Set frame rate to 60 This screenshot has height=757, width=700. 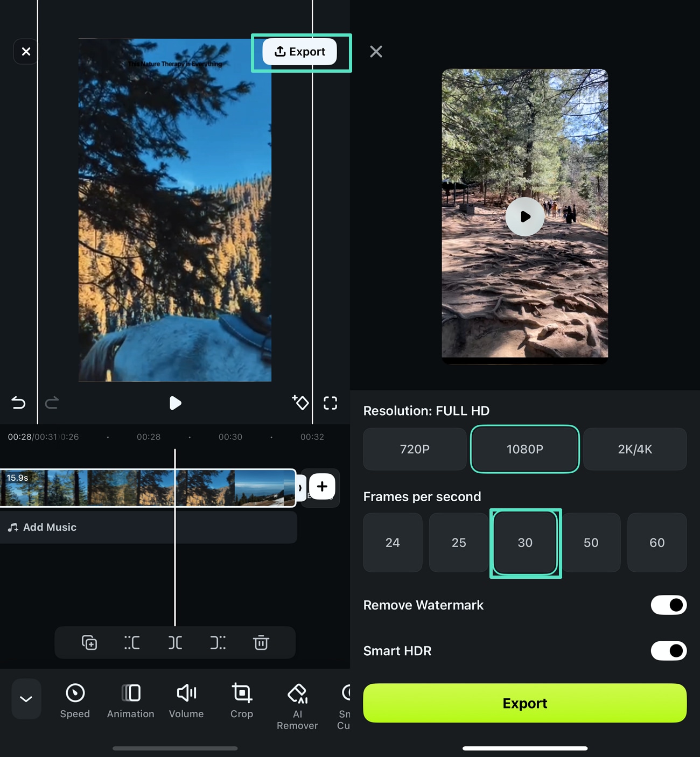pos(657,542)
